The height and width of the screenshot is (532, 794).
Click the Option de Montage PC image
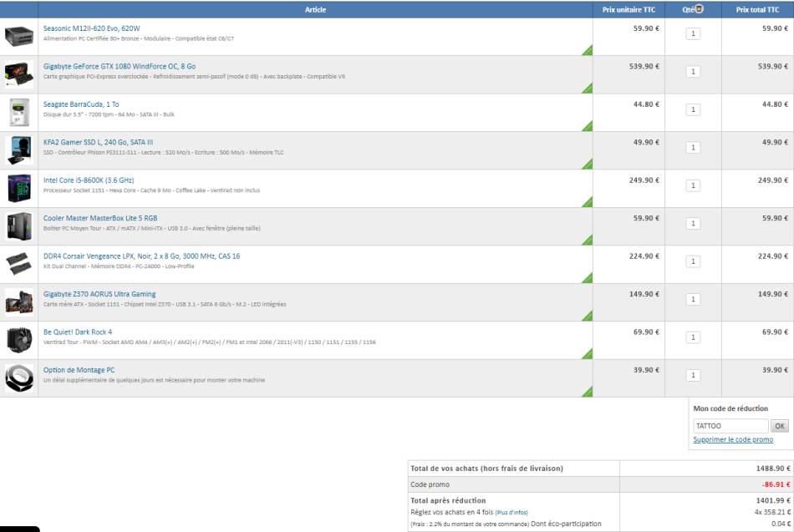point(19,378)
